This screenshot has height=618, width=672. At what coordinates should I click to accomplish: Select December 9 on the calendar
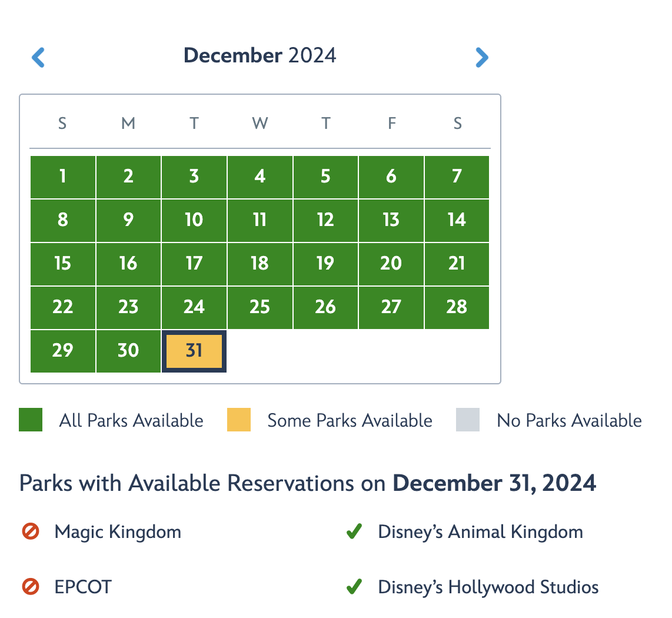128,220
